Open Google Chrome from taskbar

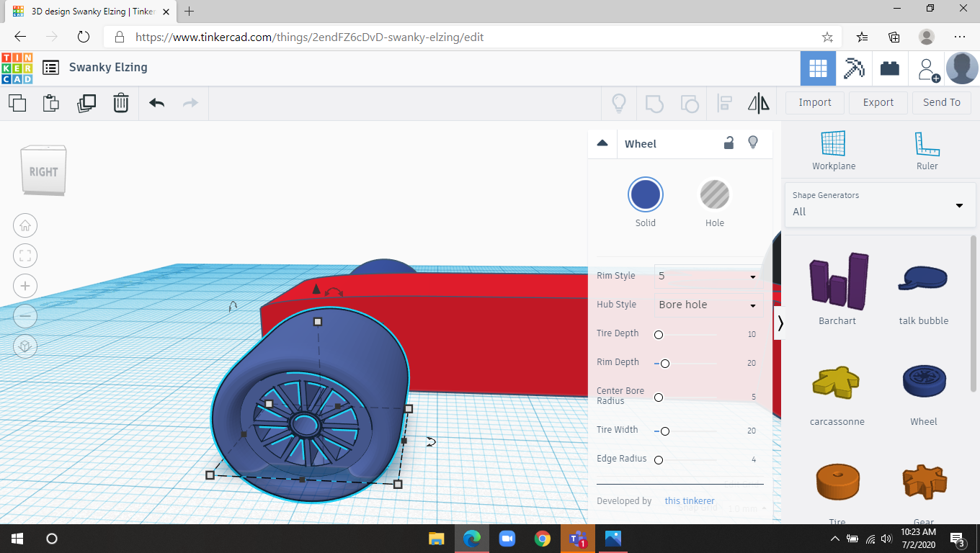(543, 539)
